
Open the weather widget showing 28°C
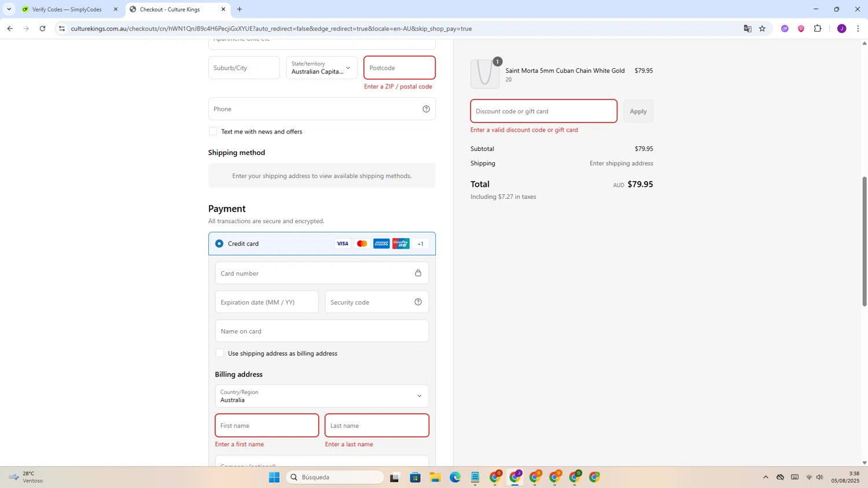(26, 477)
